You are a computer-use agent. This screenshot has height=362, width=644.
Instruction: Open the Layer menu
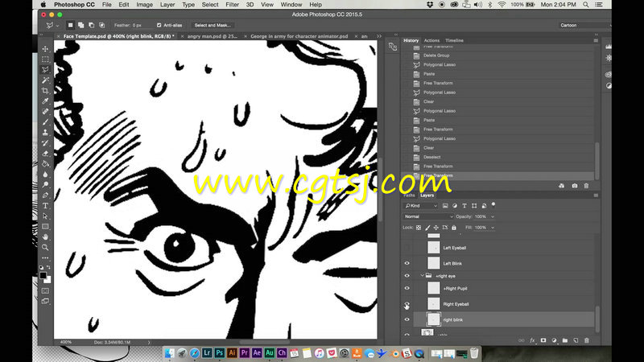click(167, 5)
